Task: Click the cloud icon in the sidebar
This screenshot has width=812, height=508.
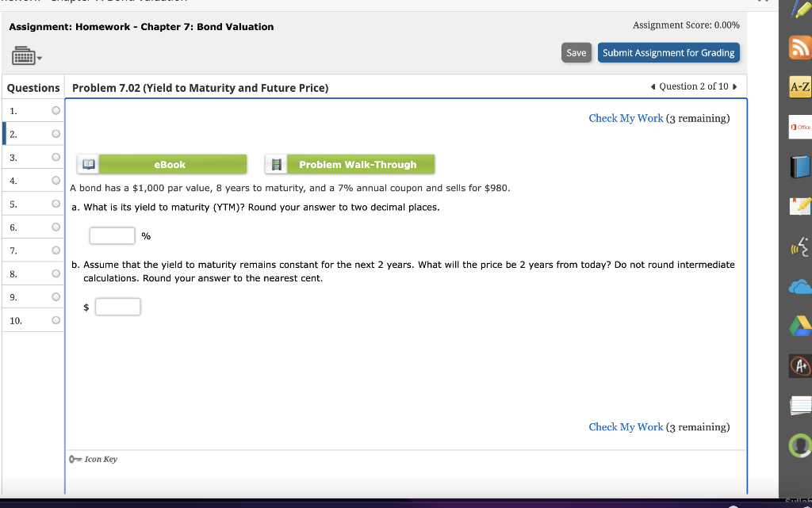Action: tap(799, 286)
